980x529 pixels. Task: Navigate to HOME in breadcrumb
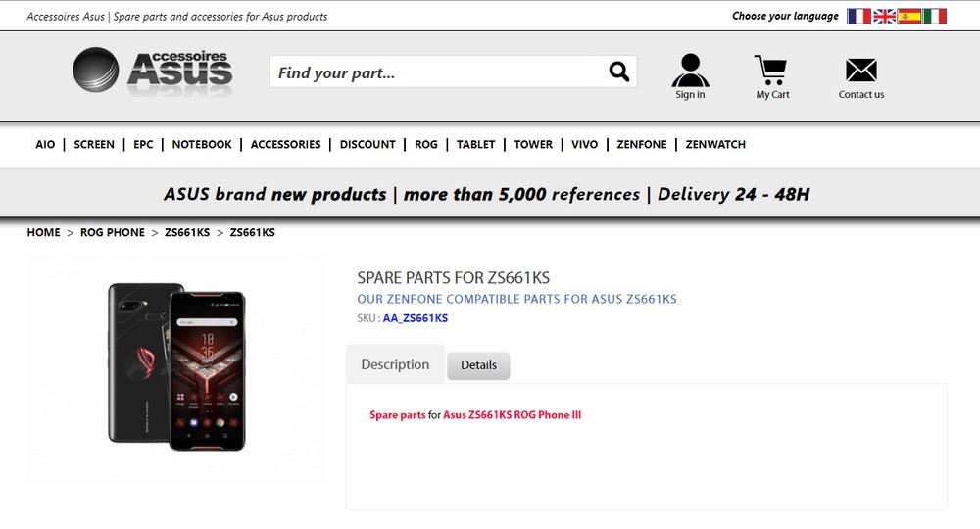(43, 233)
